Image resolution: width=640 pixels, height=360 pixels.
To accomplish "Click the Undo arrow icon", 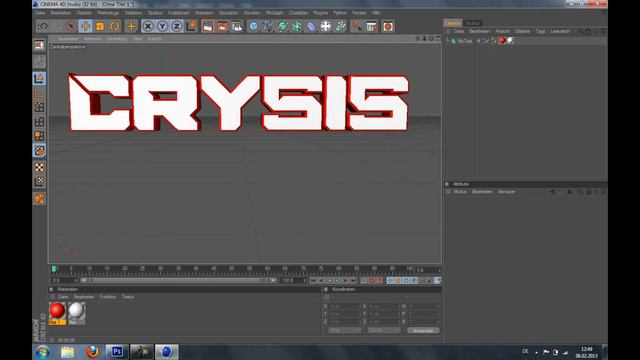I will coord(43,27).
